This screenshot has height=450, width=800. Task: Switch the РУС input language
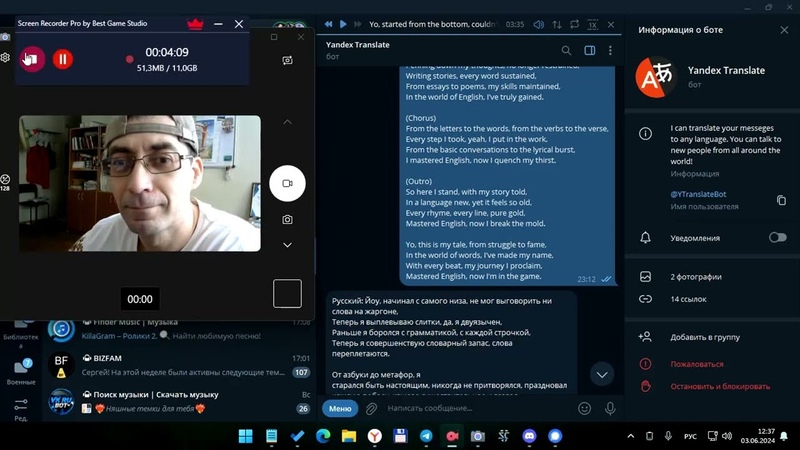[690, 436]
